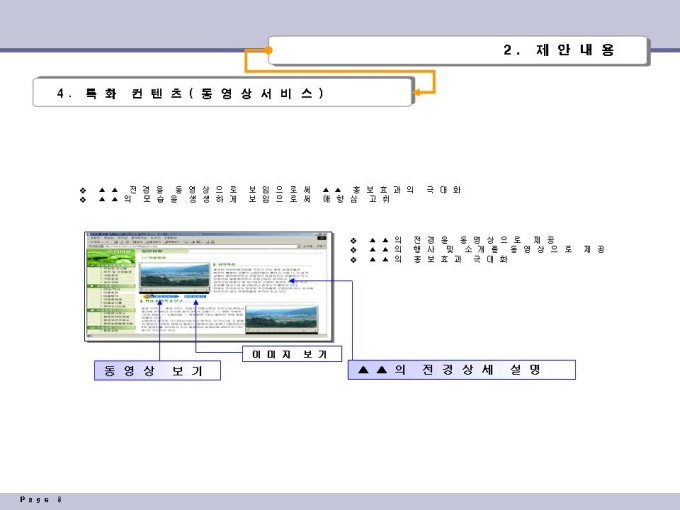Screen dimensions: 680x510
Task: Click the '동영상 보기' label box
Action: tap(157, 370)
